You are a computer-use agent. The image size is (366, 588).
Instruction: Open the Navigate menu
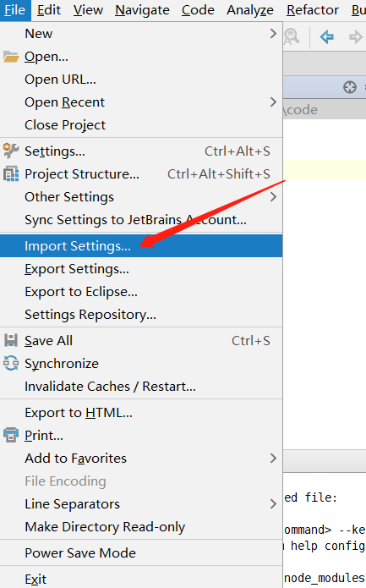tap(142, 10)
